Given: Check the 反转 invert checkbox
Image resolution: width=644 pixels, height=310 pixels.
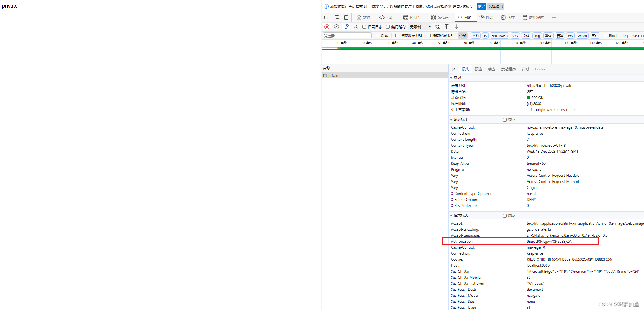Looking at the screenshot, I should (377, 36).
